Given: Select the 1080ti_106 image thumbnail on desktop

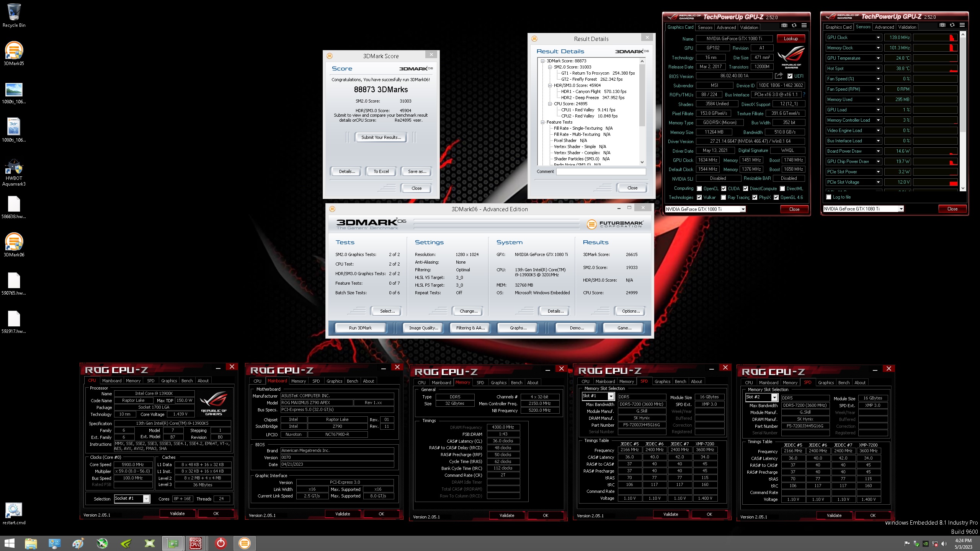Looking at the screenshot, I should (14, 93).
